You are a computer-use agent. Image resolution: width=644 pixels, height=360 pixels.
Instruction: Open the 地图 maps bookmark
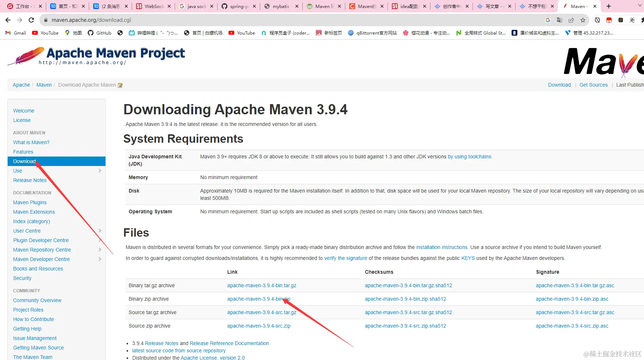click(x=73, y=33)
